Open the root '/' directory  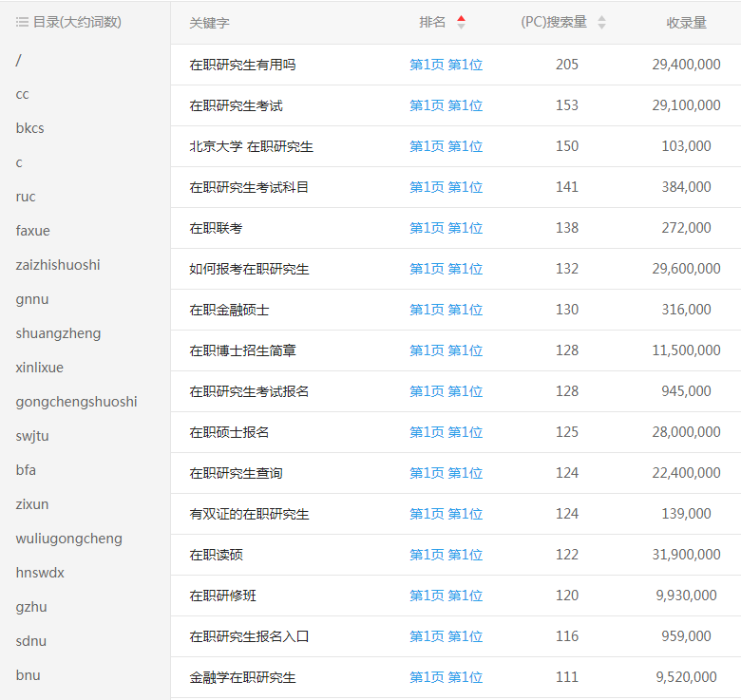click(x=19, y=60)
